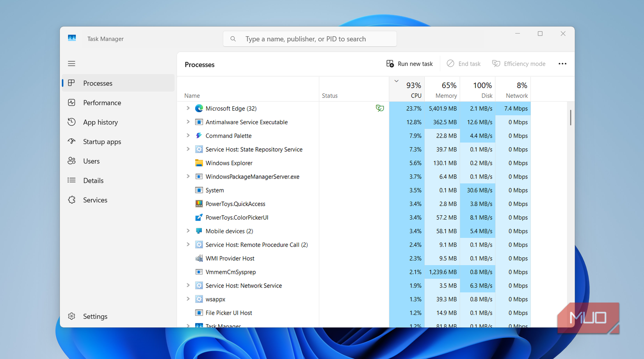
Task: Sort by the Disk column header
Action: tap(478, 89)
